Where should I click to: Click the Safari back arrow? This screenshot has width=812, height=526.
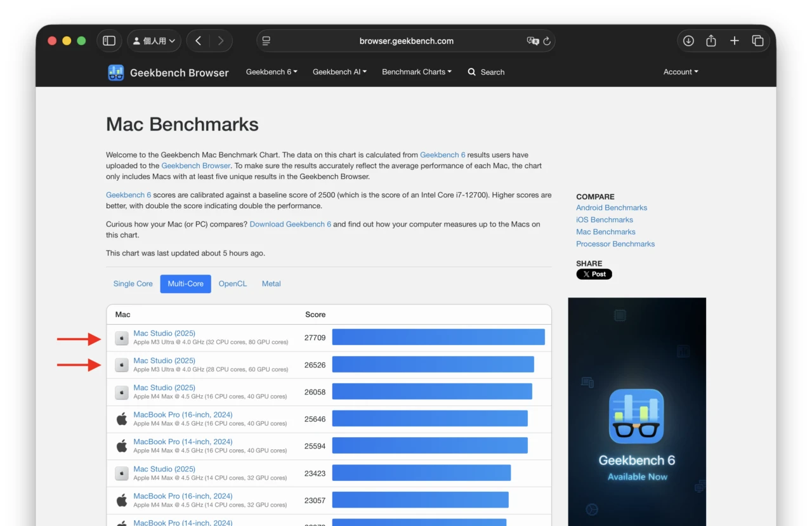(199, 41)
